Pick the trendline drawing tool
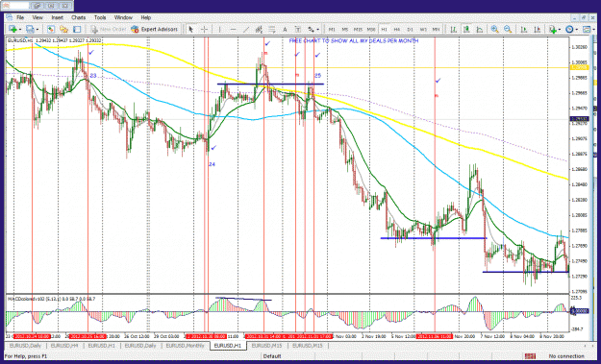This screenshot has width=601, height=364. click(246, 29)
